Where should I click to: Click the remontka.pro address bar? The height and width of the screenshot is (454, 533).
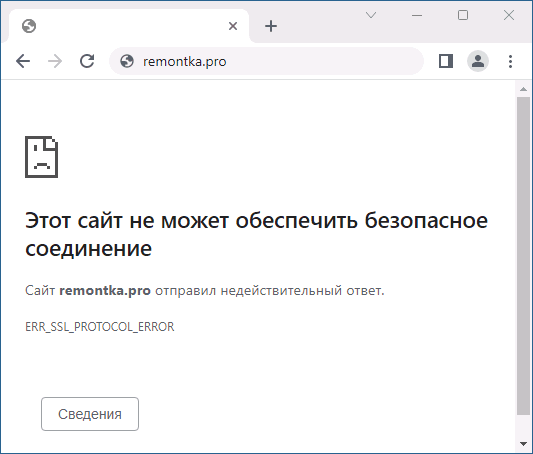point(266,62)
